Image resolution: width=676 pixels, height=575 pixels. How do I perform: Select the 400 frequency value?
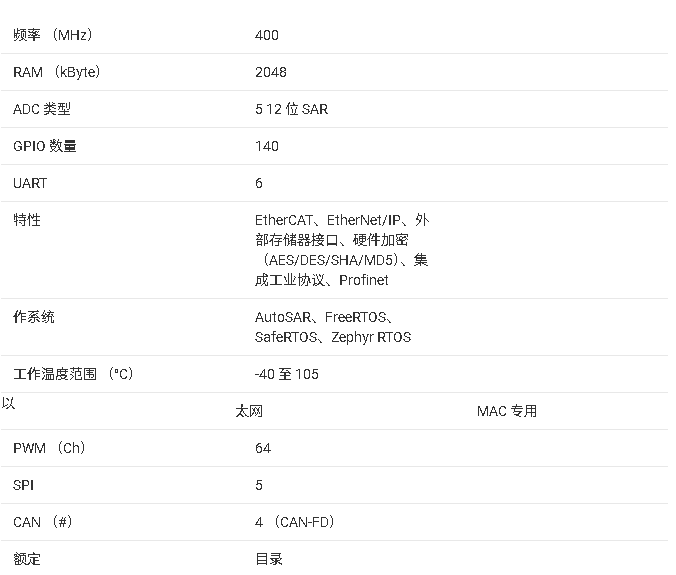(x=267, y=35)
